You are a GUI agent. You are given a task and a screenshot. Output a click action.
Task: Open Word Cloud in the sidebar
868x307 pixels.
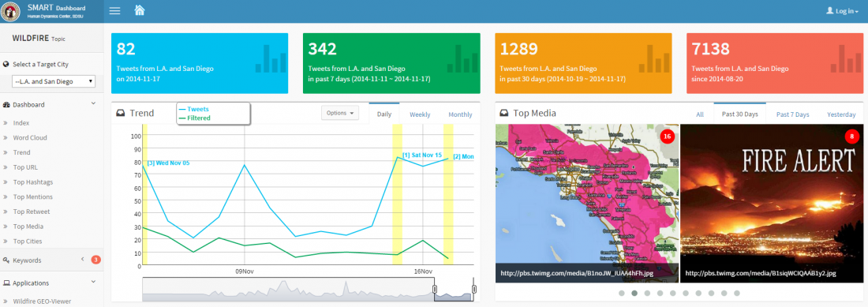click(x=30, y=138)
